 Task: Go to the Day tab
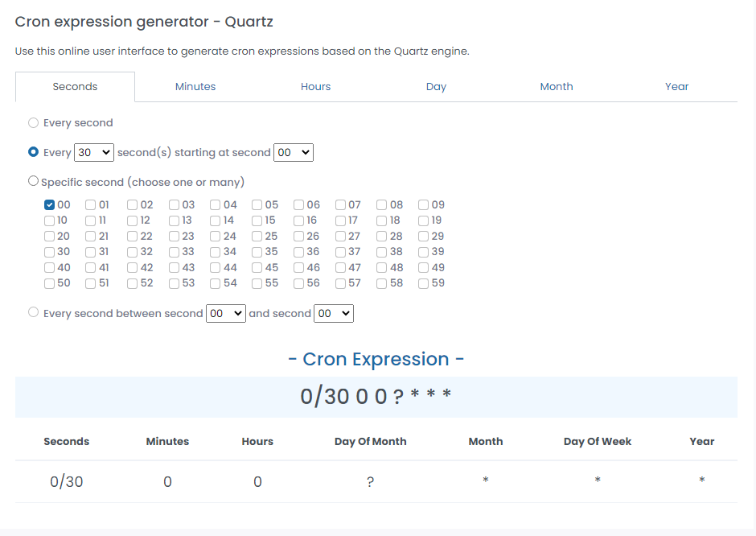tap(436, 87)
